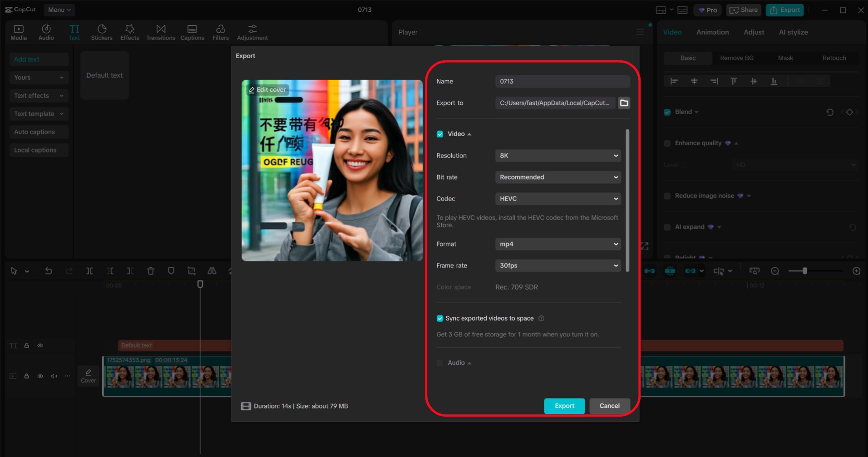Switch to the AI stylize tab
The width and height of the screenshot is (868, 457).
pyautogui.click(x=793, y=32)
